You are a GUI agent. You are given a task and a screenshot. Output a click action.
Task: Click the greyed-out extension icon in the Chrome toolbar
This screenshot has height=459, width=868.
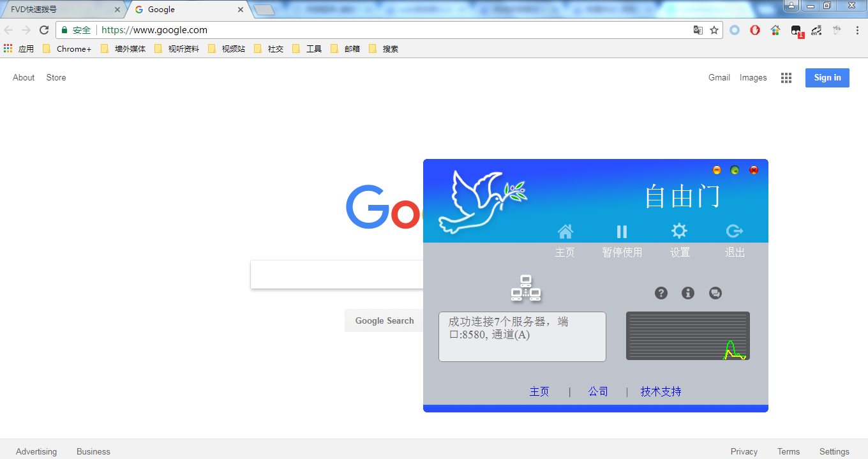(x=837, y=30)
